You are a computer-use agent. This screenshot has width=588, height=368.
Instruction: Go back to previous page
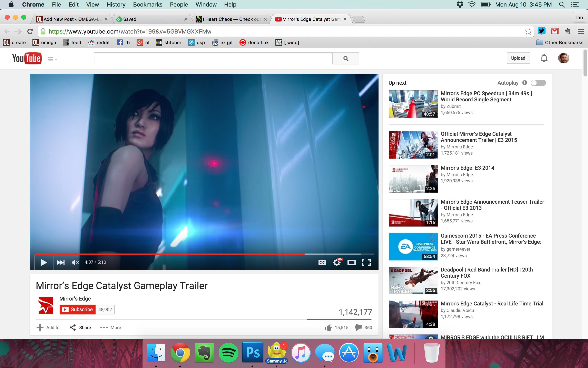(x=7, y=31)
